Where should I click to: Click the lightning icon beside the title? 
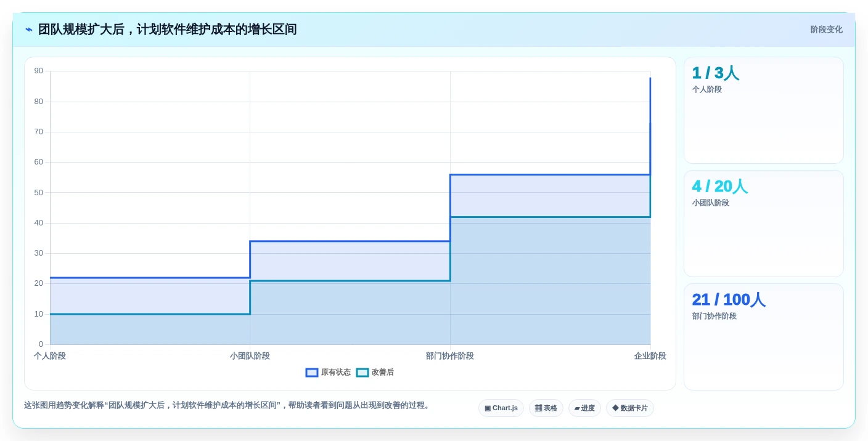tap(29, 30)
